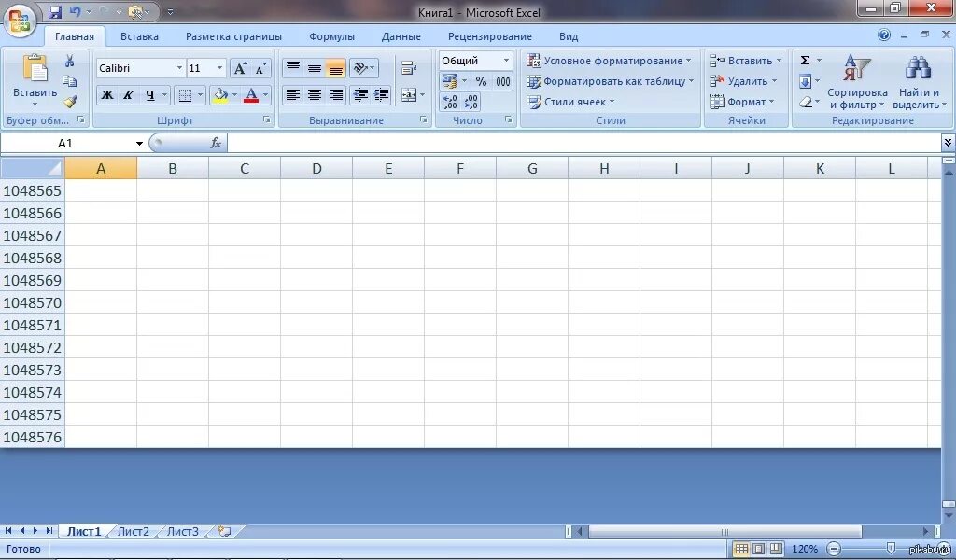Apply thousands separator 000 style
This screenshot has width=956, height=560.
pos(503,81)
